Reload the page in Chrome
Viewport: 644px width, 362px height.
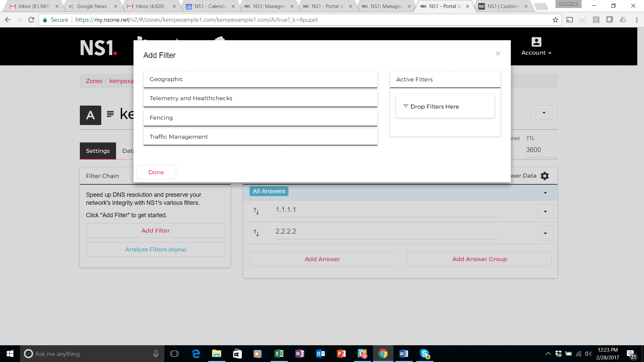coord(31,20)
